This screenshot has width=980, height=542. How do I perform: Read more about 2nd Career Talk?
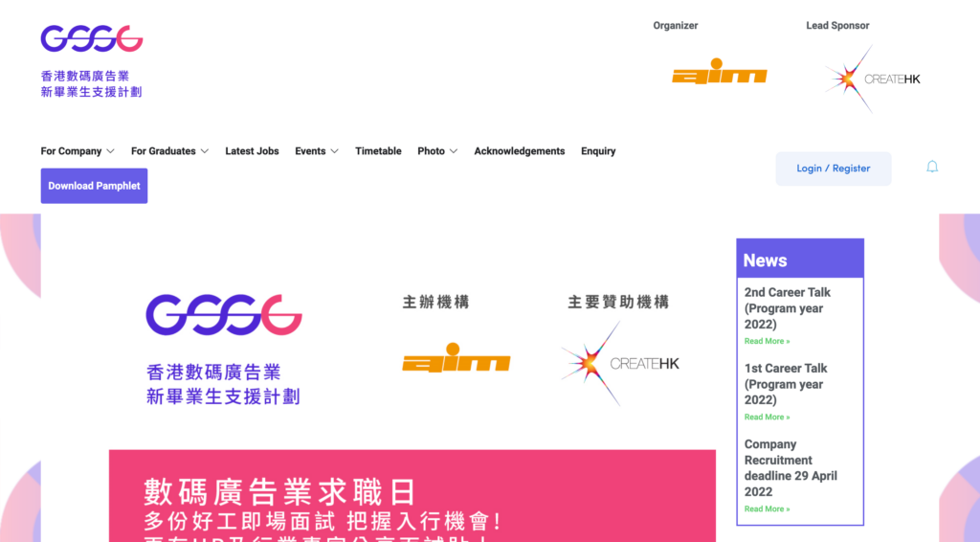tap(767, 341)
